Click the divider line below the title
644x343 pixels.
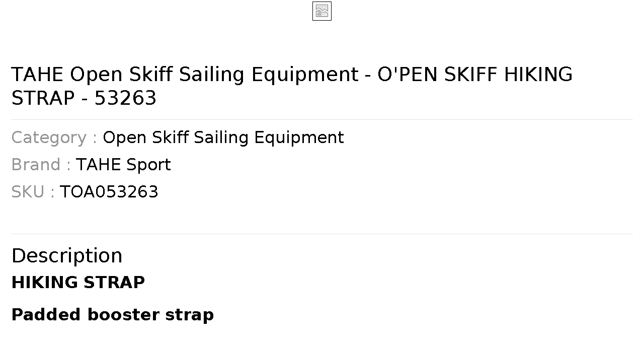pyautogui.click(x=322, y=119)
